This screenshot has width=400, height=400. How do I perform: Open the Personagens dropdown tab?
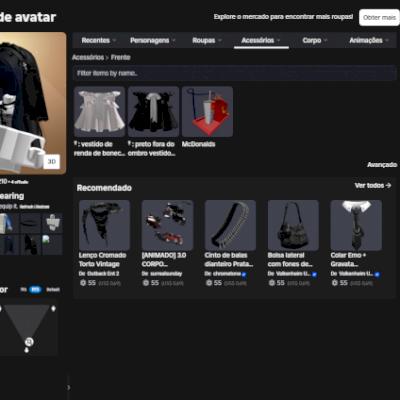point(153,40)
